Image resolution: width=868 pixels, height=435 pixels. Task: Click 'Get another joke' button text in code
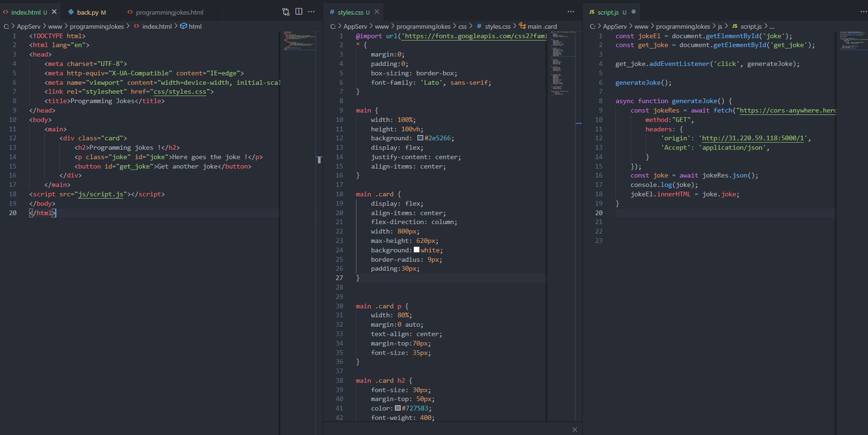click(187, 166)
